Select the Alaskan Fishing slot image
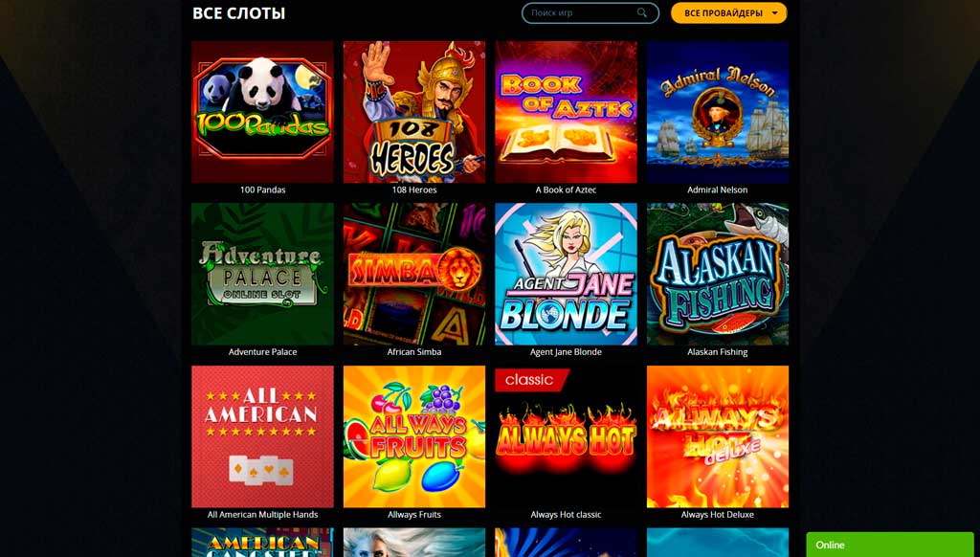Viewport: 980px width, 557px height. 718,274
